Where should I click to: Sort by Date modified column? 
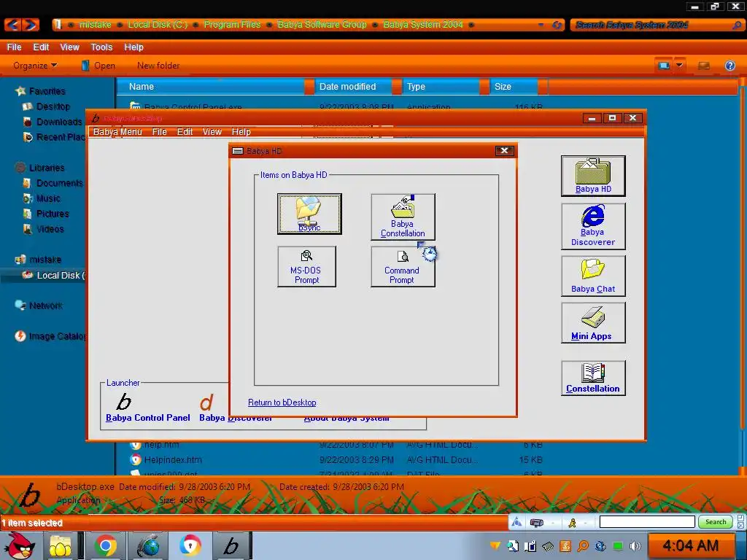352,87
